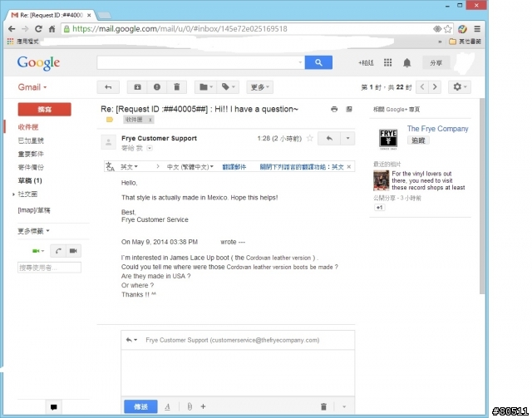Open the Sent mail folder
The height and width of the screenshot is (418, 532).
[31, 167]
